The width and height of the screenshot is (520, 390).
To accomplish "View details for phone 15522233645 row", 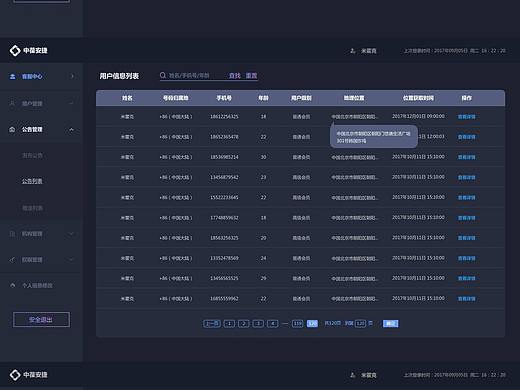I will [x=466, y=198].
